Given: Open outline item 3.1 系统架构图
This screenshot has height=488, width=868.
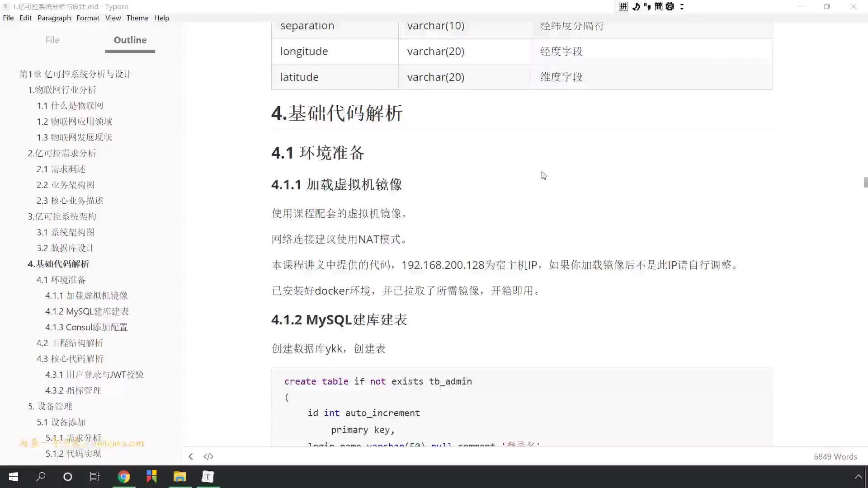Looking at the screenshot, I should [x=66, y=232].
